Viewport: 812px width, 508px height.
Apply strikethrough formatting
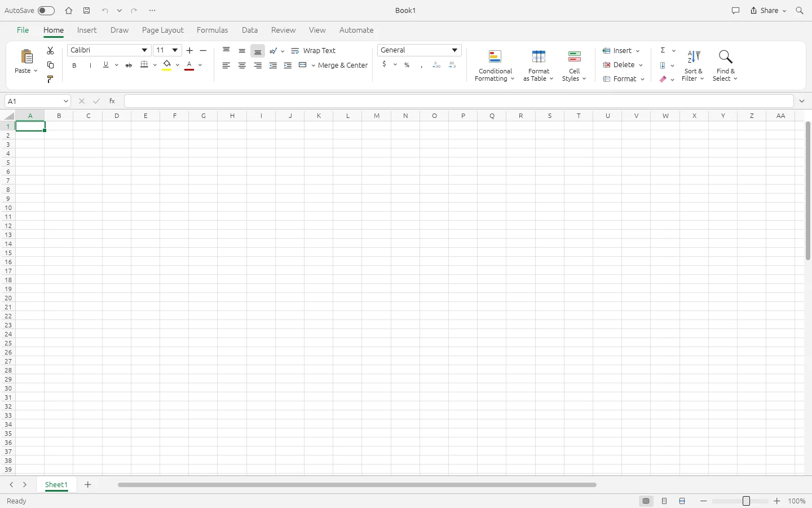129,65
